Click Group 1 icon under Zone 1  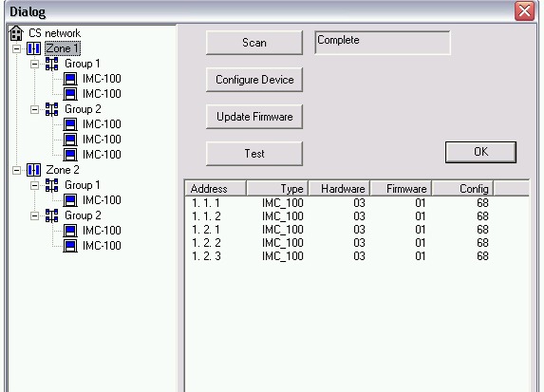point(51,64)
